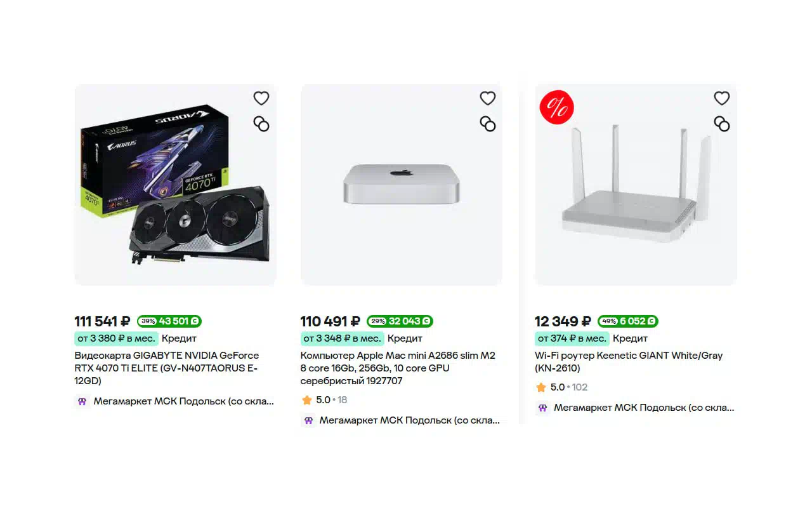This screenshot has width=812, height=508.
Task: Add Keenetic GIANT router to comparison
Action: [x=722, y=124]
